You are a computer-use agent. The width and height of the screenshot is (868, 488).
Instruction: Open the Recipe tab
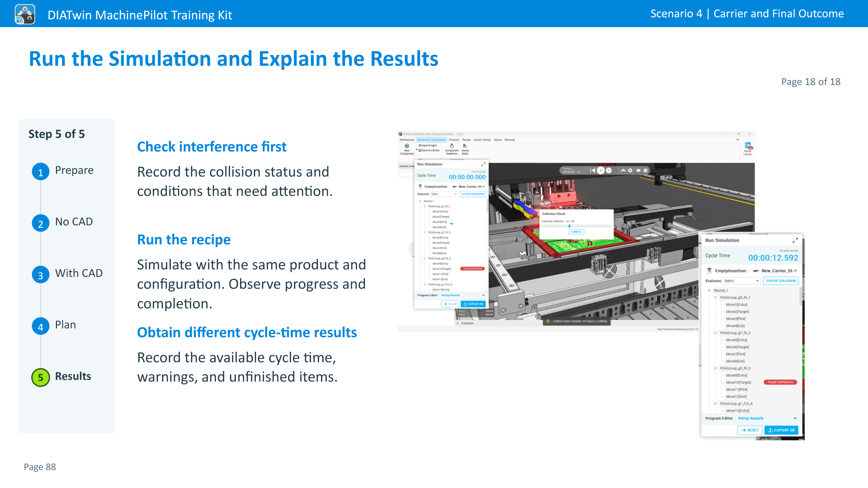[466, 140]
